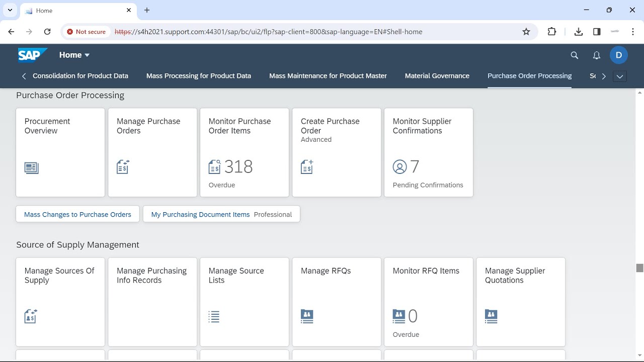Image resolution: width=644 pixels, height=362 pixels.
Task: Click 7 pending confirmations count
Action: click(x=415, y=166)
